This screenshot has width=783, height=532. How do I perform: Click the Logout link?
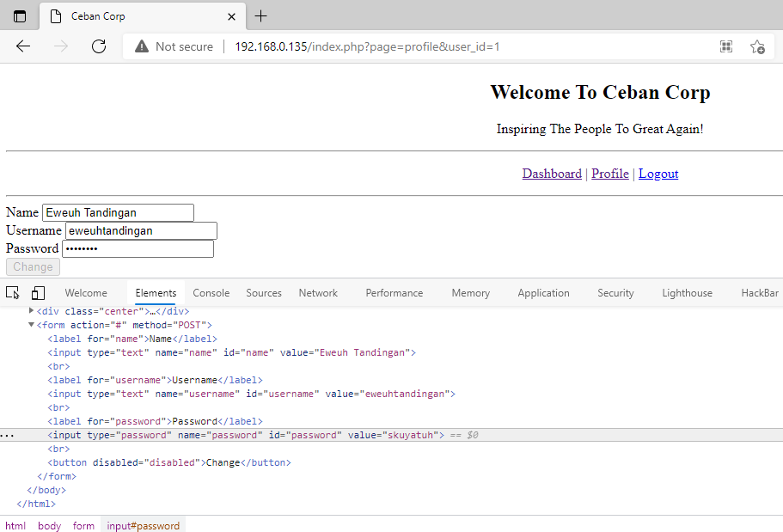658,174
